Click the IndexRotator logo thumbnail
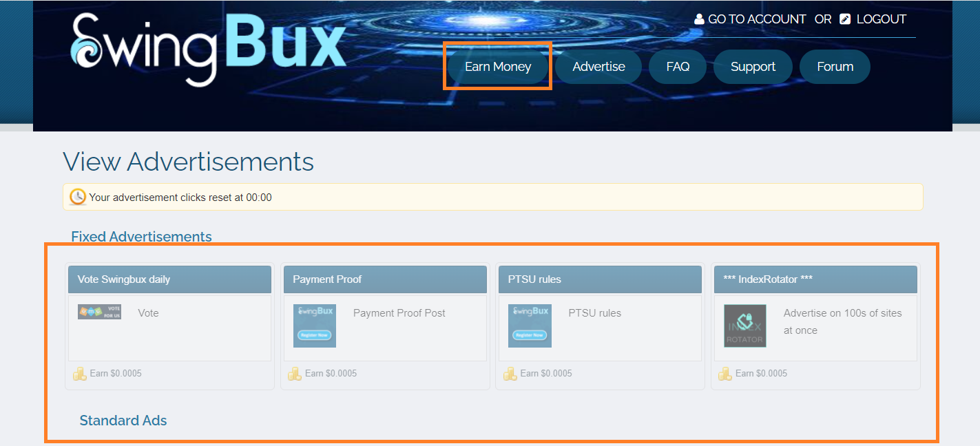Screen dimensions: 980x446 [x=745, y=326]
